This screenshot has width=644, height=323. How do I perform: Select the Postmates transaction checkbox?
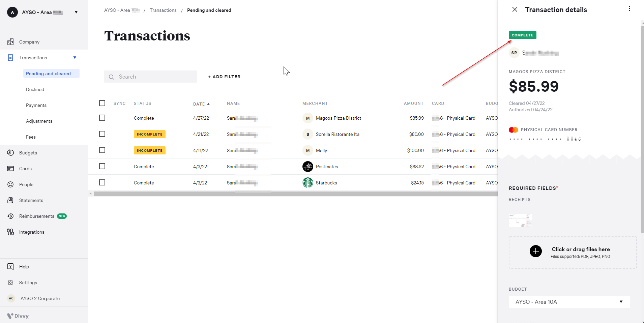tap(102, 166)
